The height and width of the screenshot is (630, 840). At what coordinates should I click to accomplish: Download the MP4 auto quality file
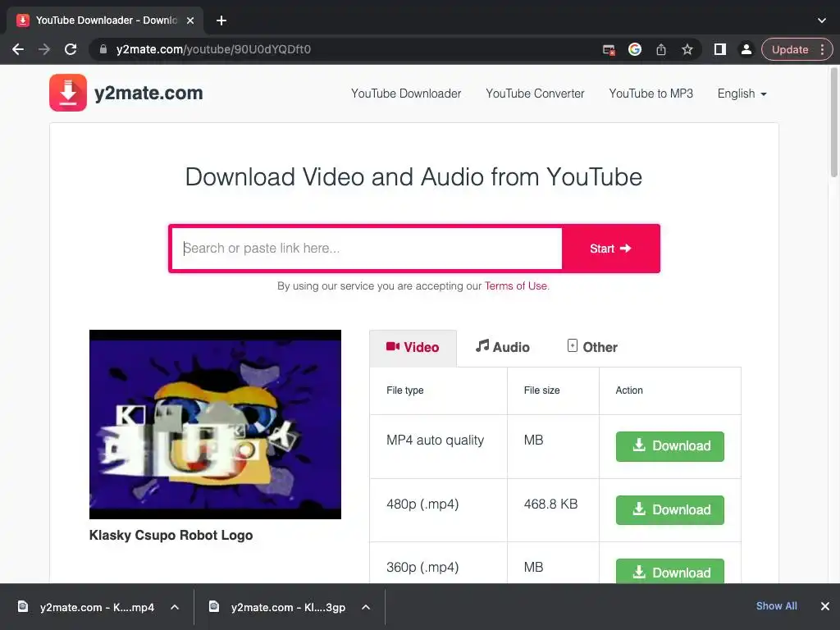[x=669, y=446]
